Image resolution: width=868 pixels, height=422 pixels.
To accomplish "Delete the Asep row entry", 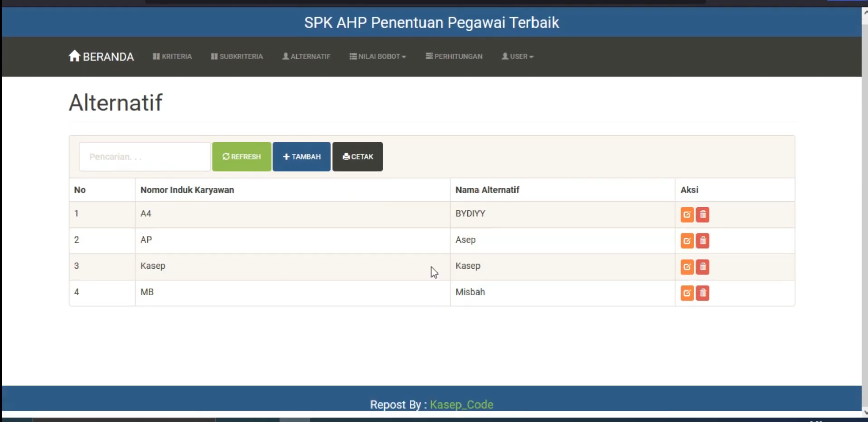I will coord(703,241).
